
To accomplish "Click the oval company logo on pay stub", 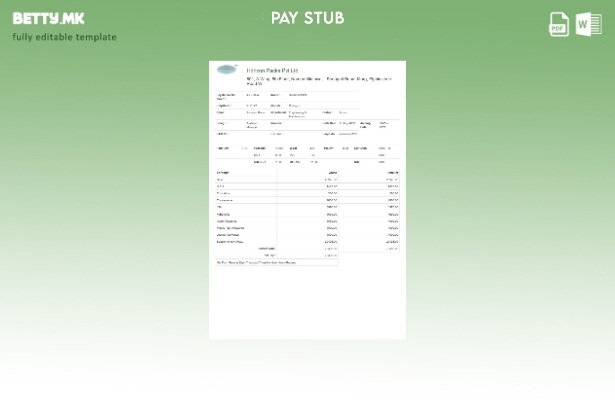I will 227,71.
